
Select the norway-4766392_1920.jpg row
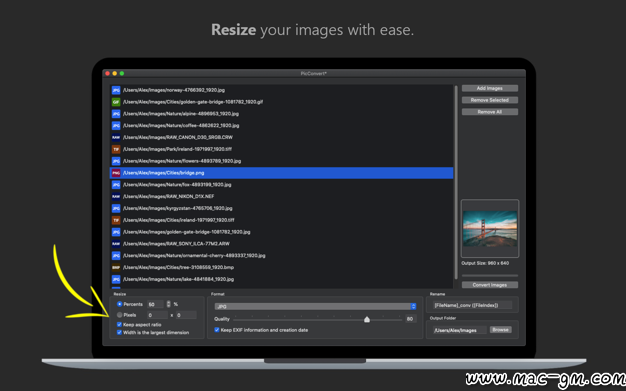coord(282,90)
